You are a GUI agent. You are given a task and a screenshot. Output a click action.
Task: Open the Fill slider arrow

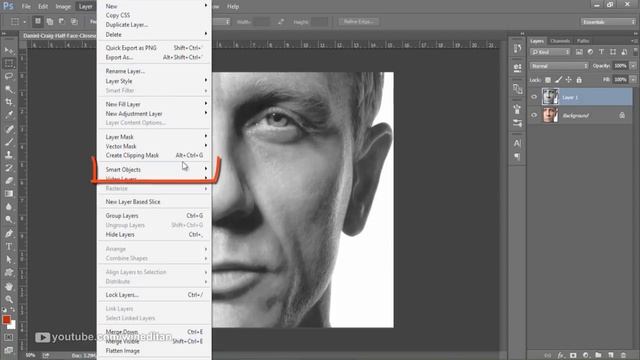[633, 80]
